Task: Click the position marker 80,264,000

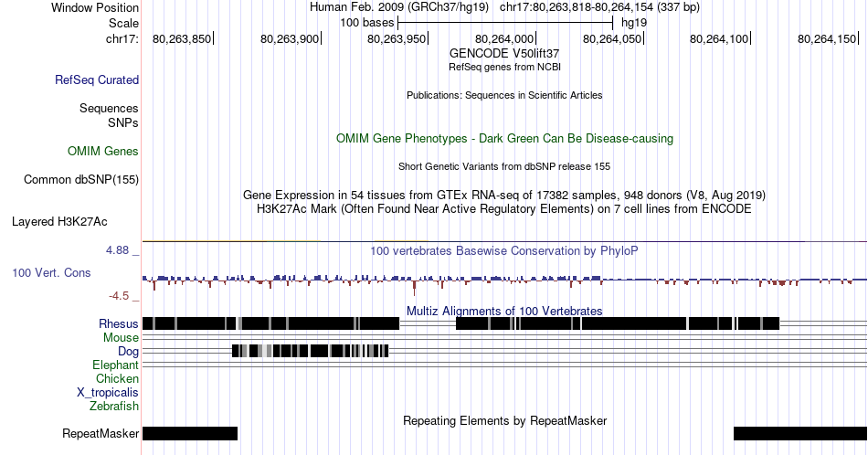Action: (505, 38)
